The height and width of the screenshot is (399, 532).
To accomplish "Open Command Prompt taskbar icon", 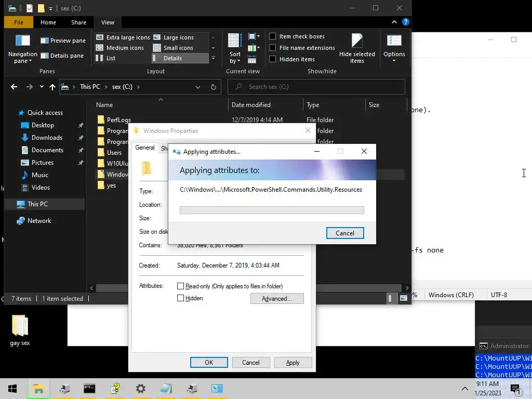I will 89,389.
